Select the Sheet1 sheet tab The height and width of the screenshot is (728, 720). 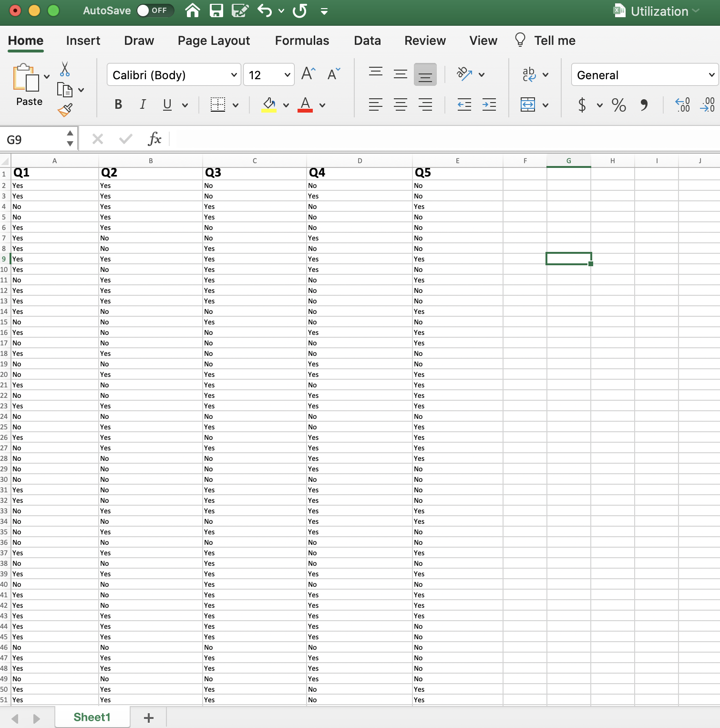pyautogui.click(x=92, y=717)
